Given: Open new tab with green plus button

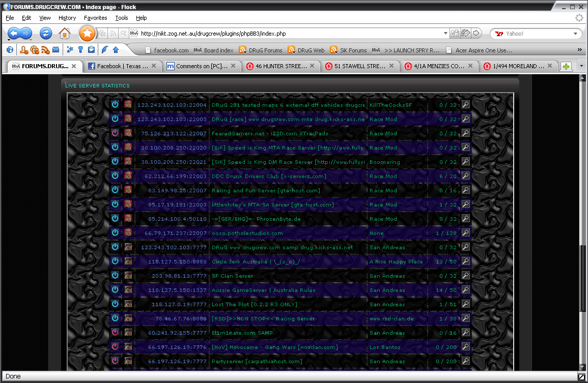Looking at the screenshot, I should coord(566,66).
